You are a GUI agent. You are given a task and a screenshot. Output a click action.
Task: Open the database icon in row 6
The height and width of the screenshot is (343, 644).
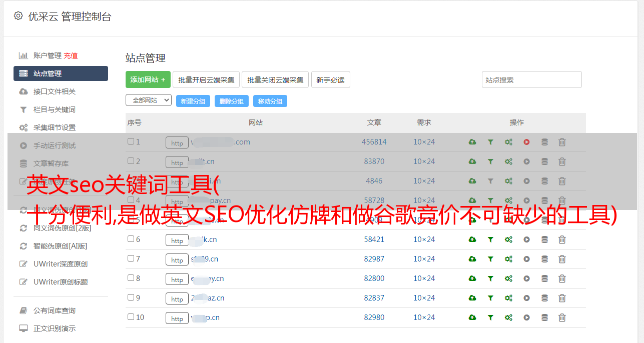point(544,239)
